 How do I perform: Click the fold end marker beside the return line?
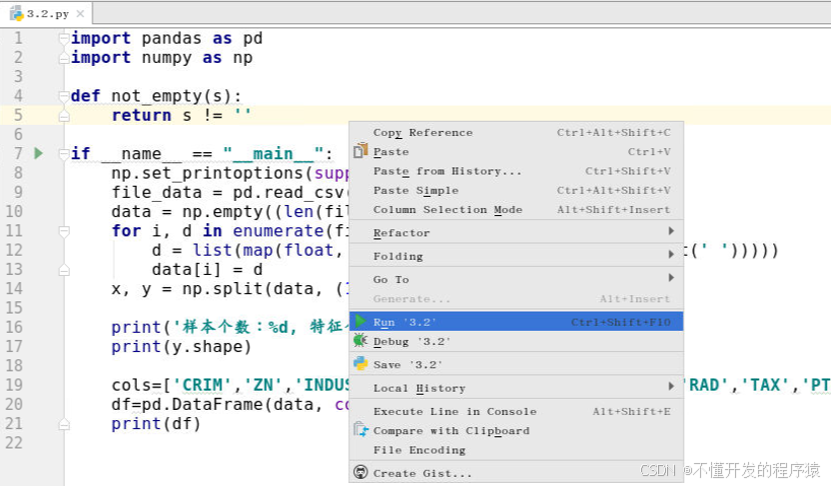click(64, 116)
